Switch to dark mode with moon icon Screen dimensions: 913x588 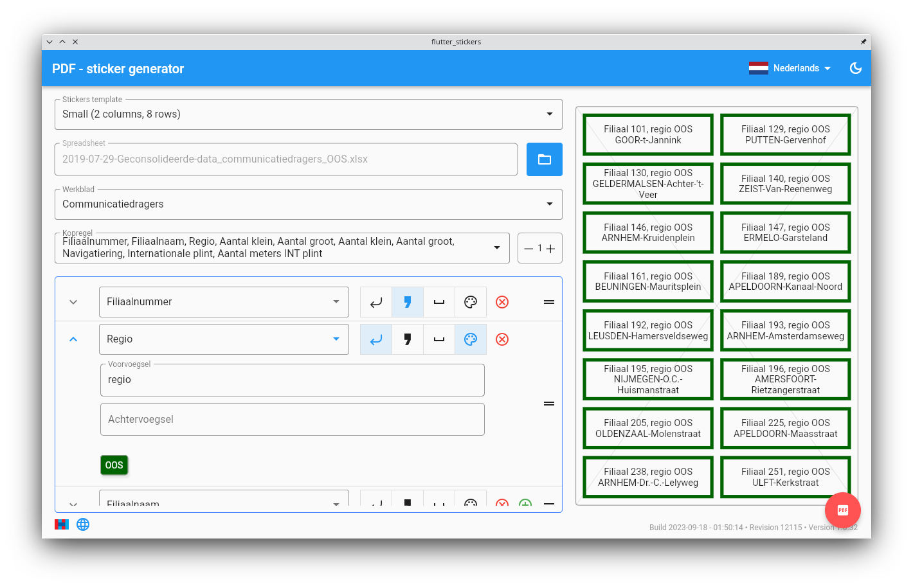point(855,68)
